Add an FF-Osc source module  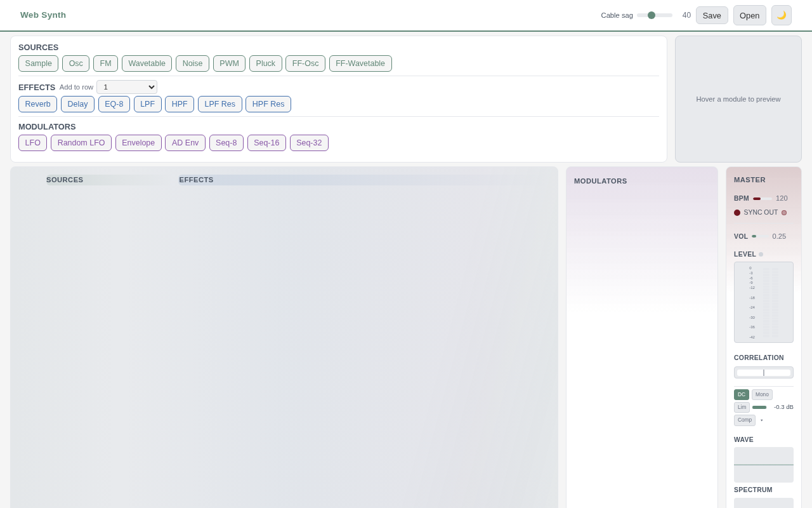point(305,63)
